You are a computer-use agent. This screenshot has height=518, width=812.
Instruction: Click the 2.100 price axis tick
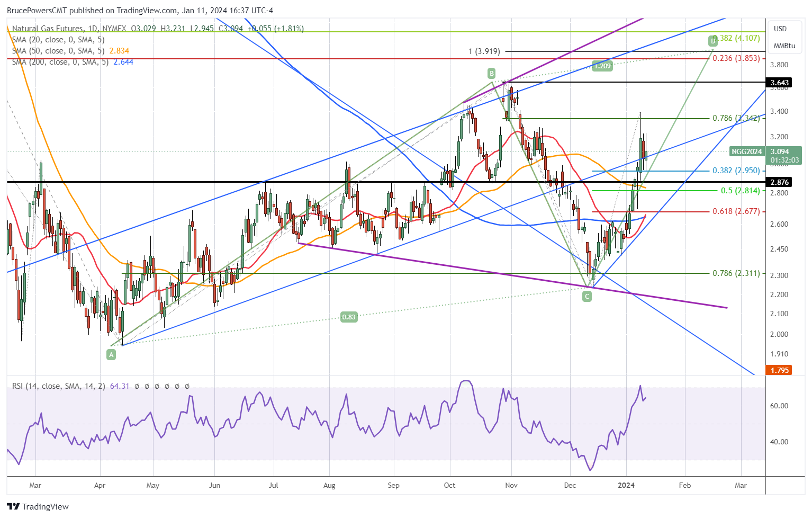tap(779, 314)
